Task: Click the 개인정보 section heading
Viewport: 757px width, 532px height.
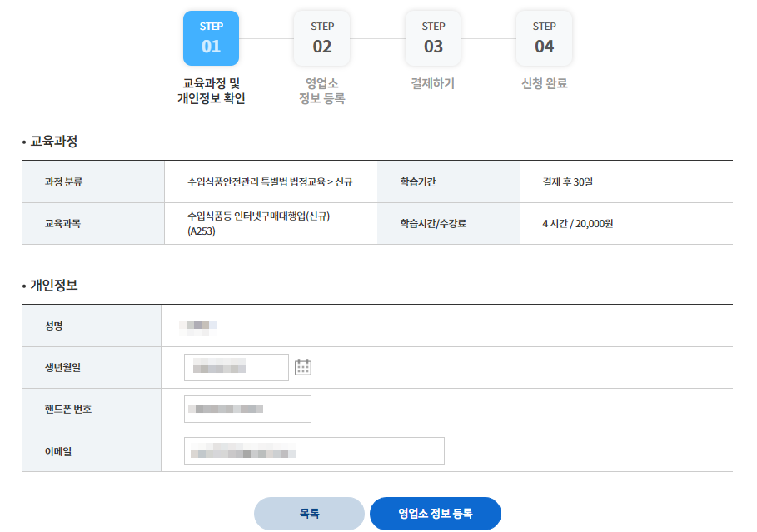Action: (53, 286)
